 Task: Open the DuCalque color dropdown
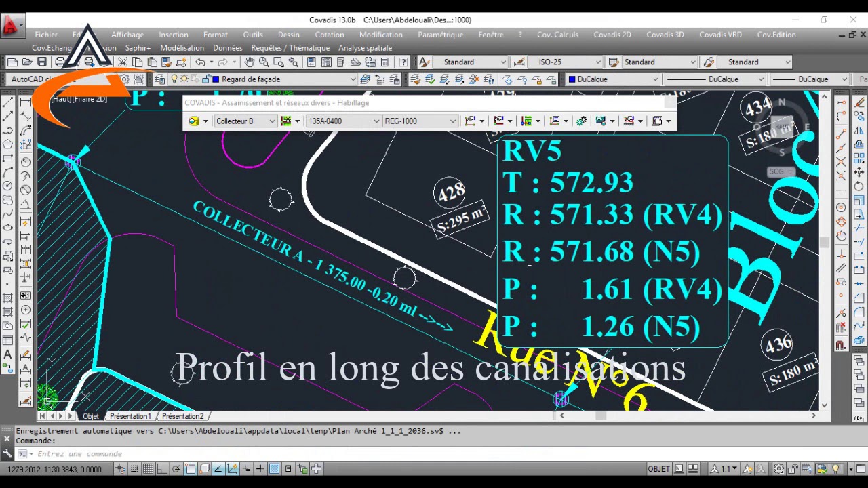point(656,79)
